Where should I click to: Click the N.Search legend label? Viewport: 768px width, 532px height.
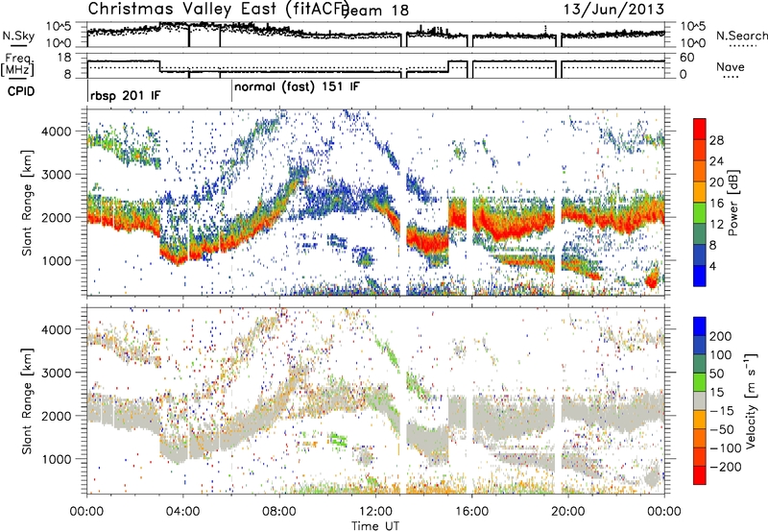[741, 36]
